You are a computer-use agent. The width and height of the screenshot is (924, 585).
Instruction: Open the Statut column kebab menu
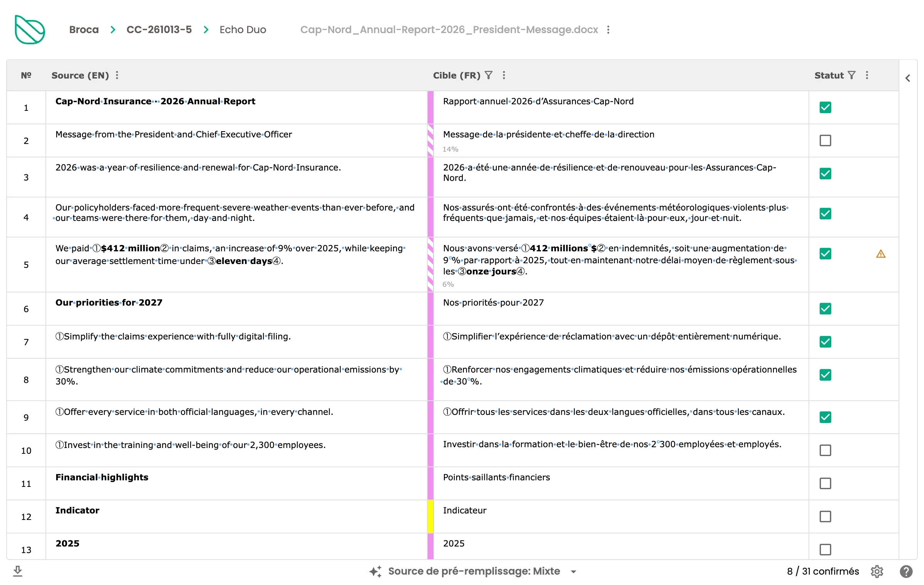pyautogui.click(x=867, y=75)
